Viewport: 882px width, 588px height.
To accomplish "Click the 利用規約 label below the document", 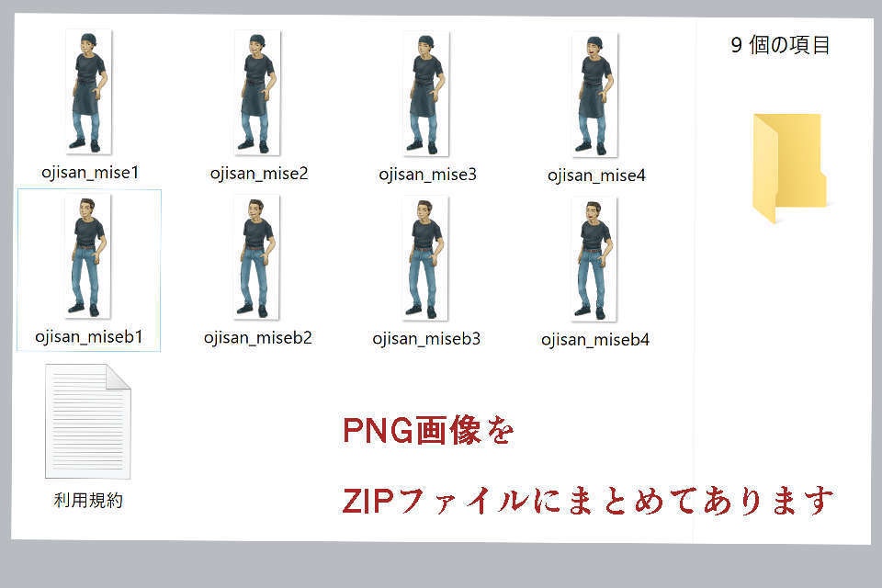I will [x=88, y=500].
